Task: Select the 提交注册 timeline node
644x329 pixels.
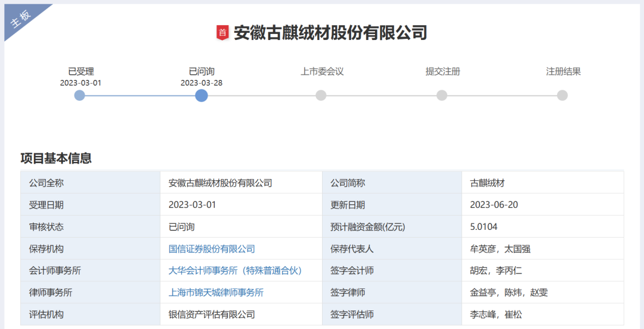Action: [442, 96]
